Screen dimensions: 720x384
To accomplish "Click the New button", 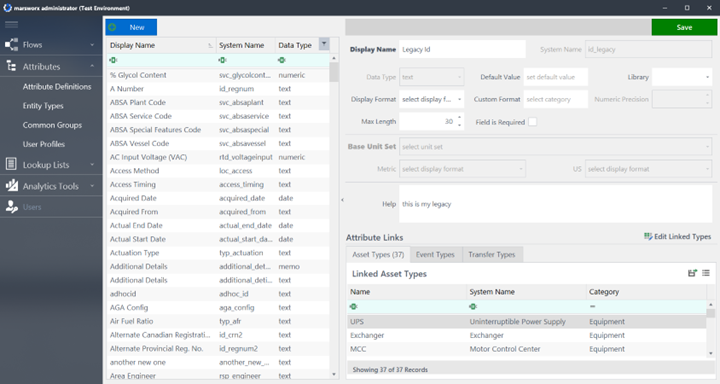I will click(x=131, y=27).
